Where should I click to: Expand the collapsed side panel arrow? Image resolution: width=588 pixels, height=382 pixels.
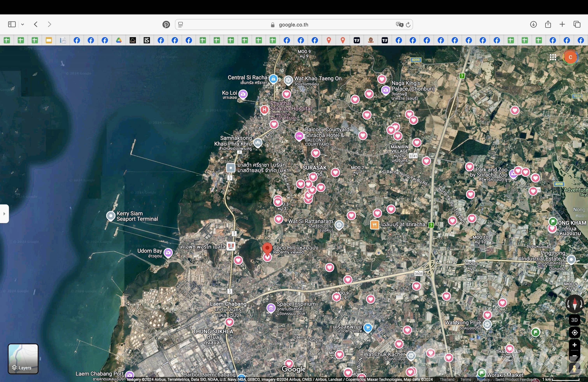pyautogui.click(x=4, y=214)
